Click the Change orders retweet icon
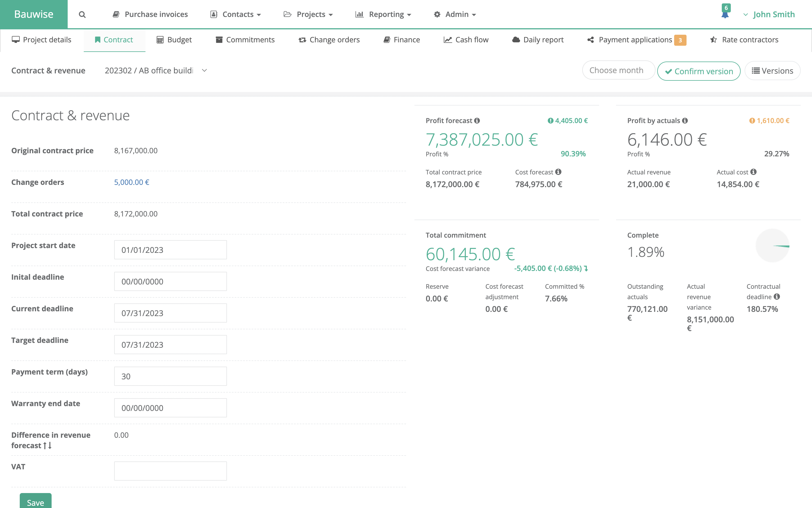 point(302,40)
